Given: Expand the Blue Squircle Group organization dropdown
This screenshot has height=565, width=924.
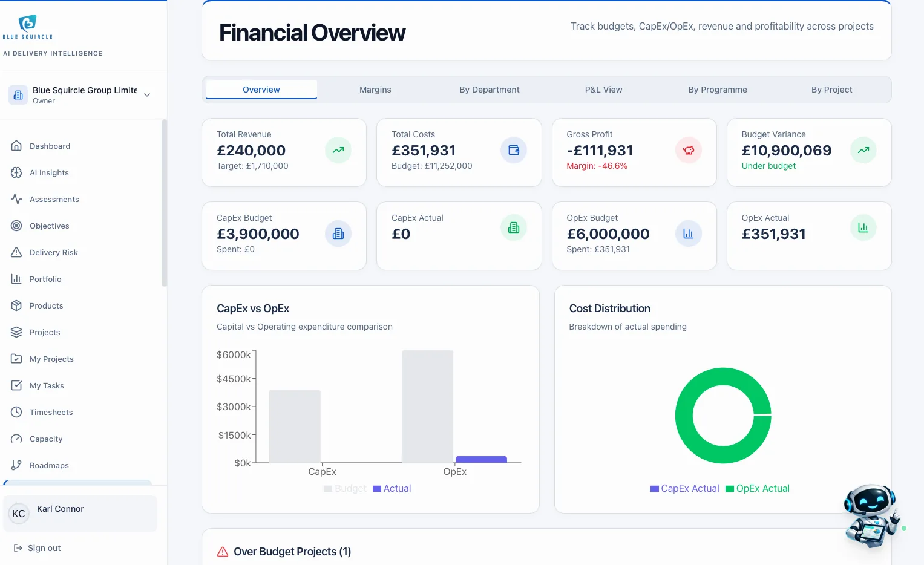Looking at the screenshot, I should click(x=80, y=95).
